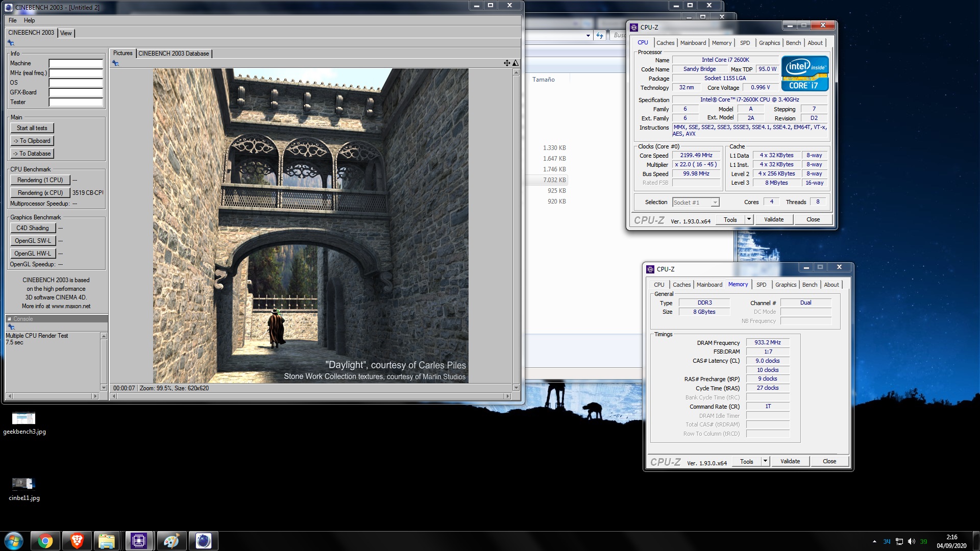Switch to CINEBENCH taskbar icon
This screenshot has width=980, height=551.
coord(204,541)
